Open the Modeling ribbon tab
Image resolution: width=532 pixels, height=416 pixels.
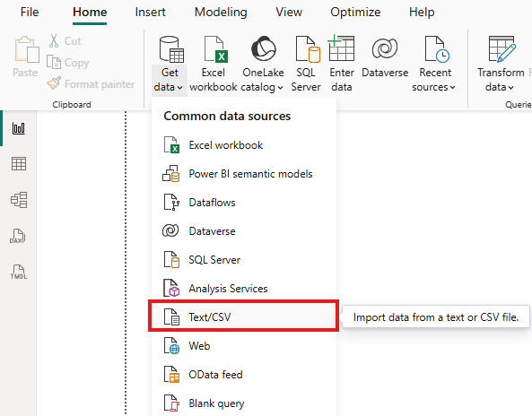coord(221,13)
